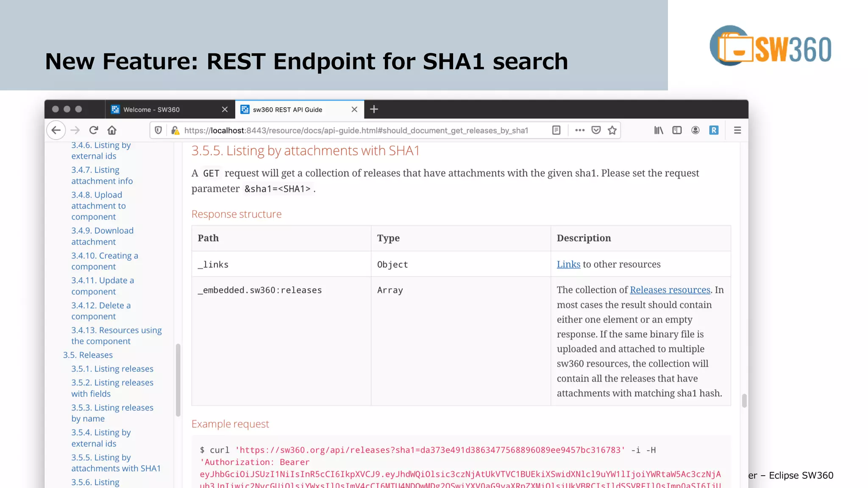Click the 'Array' type cell
The height and width of the screenshot is (488, 868).
pos(461,341)
